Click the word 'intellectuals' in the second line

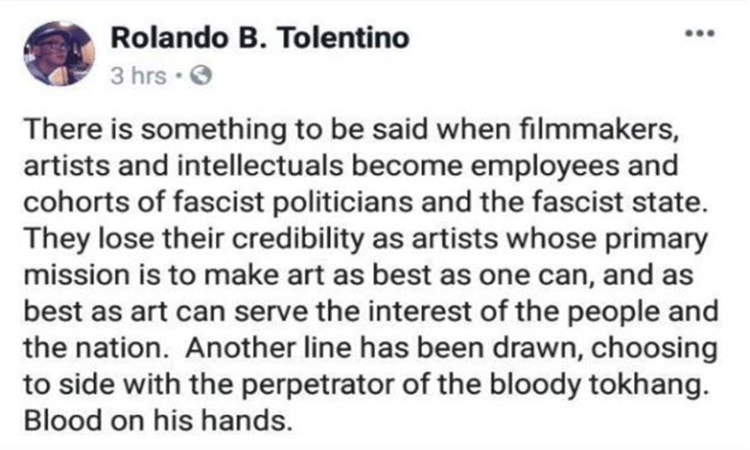pyautogui.click(x=260, y=166)
